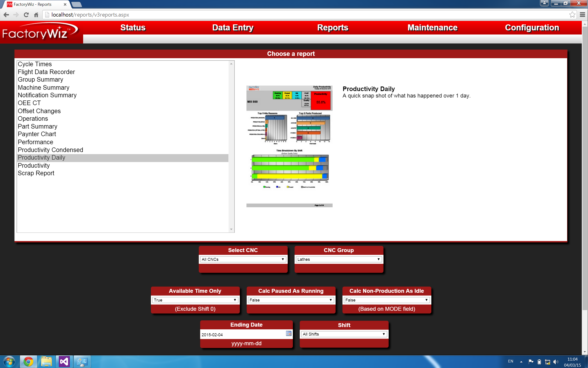Select Offset Changes report
This screenshot has height=368, width=588.
[x=122, y=111]
